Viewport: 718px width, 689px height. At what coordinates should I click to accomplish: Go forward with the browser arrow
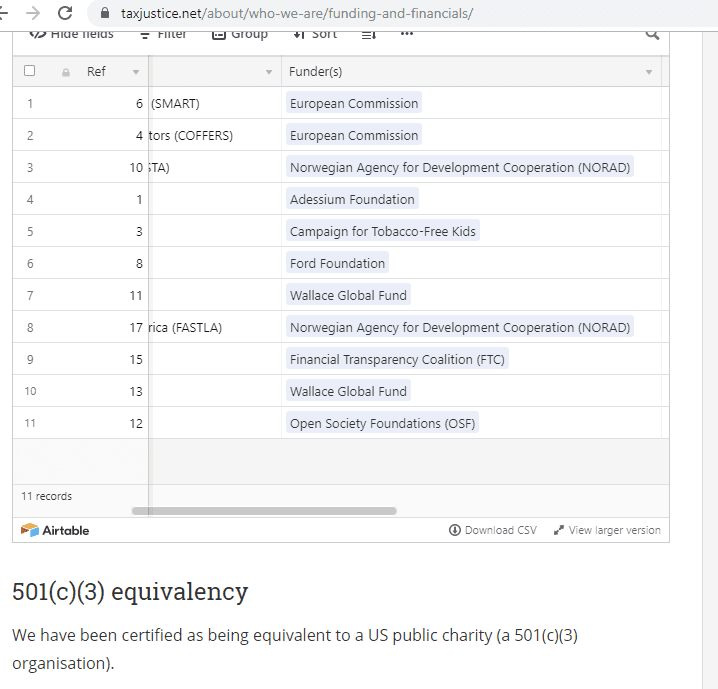(x=33, y=13)
